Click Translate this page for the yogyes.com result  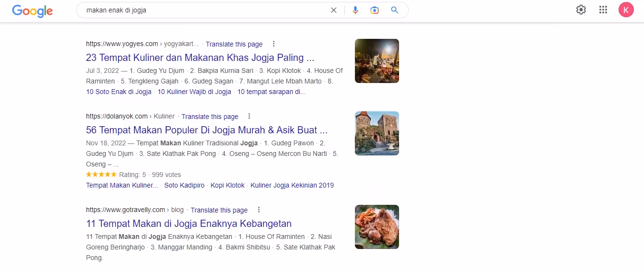pos(234,44)
